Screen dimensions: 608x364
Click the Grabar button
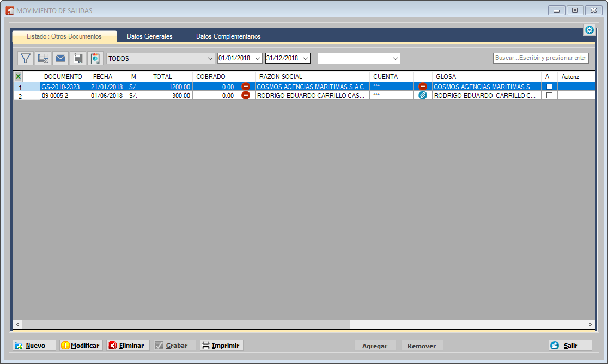[175, 346]
